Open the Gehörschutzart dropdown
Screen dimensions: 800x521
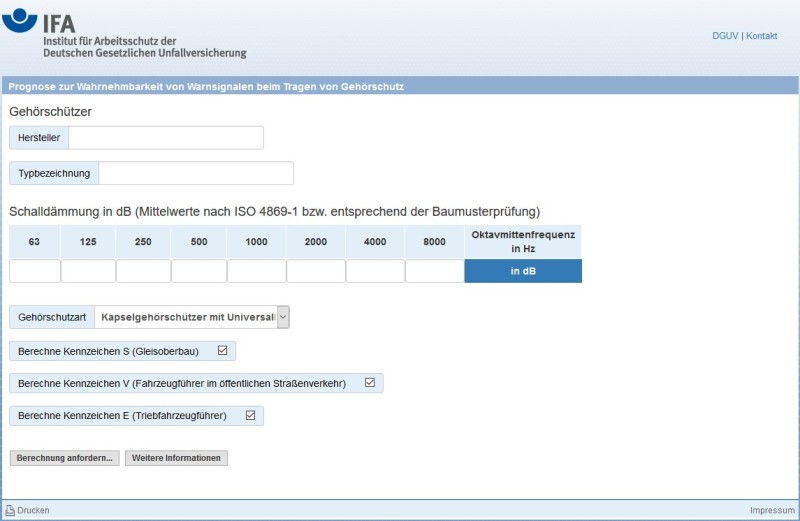pyautogui.click(x=192, y=317)
